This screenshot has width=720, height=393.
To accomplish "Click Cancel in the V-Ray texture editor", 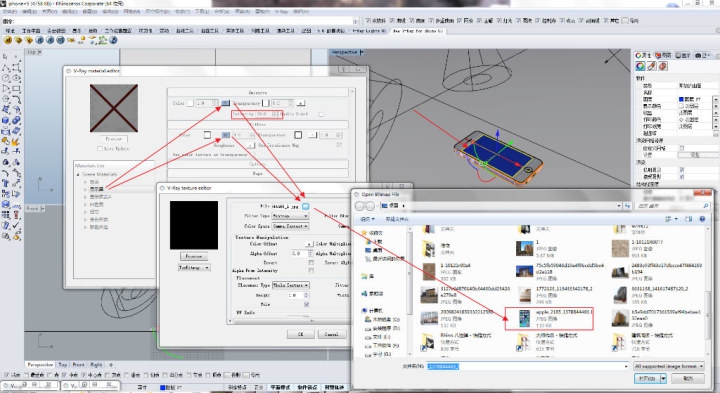I will [332, 334].
